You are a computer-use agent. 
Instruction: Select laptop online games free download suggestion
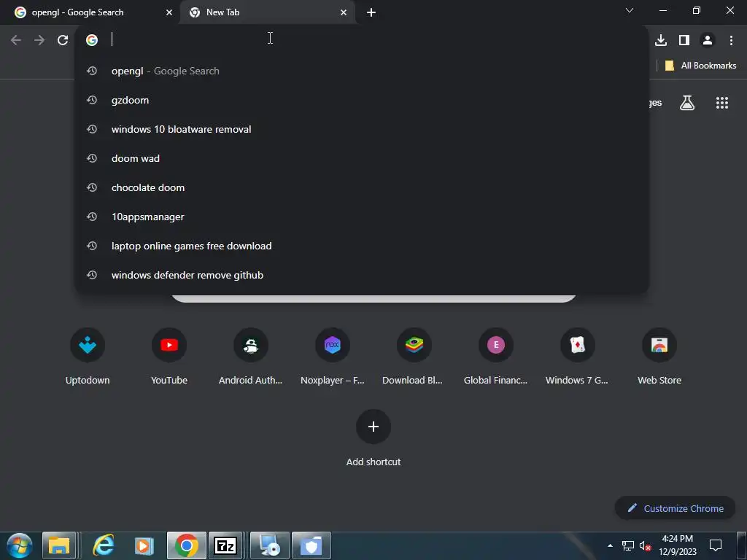point(362,246)
